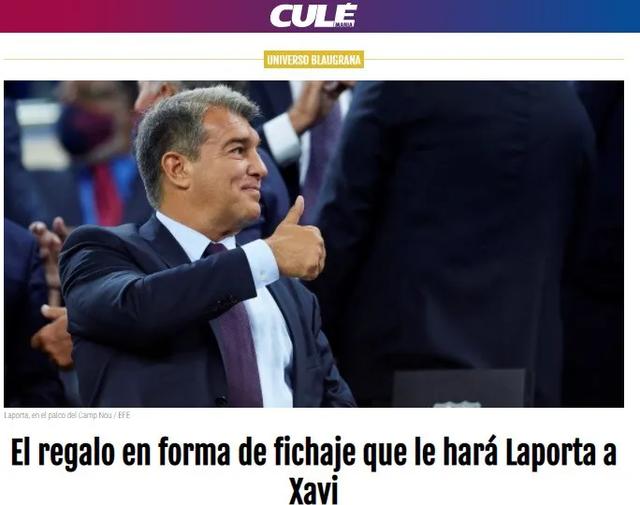Select the EFE photo credit in the caption
Viewport: 640px width, 505px height.
point(124,416)
